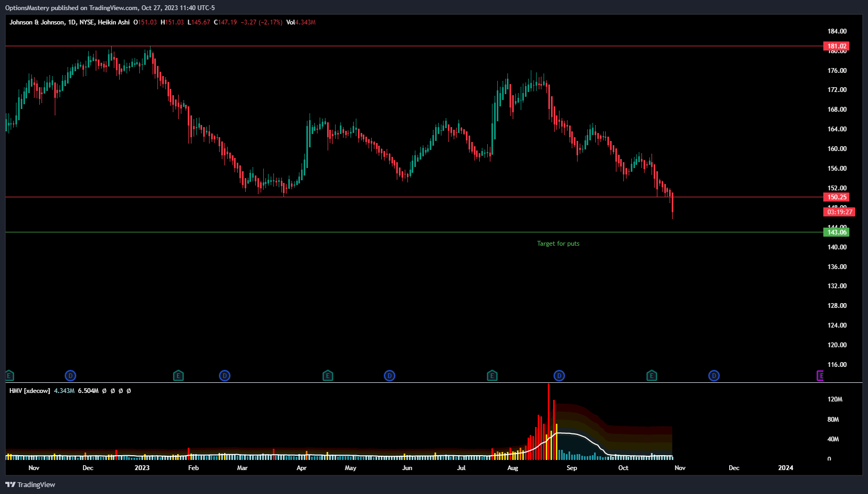Click the Aug label on the time axis
The image size is (868, 494).
point(513,468)
